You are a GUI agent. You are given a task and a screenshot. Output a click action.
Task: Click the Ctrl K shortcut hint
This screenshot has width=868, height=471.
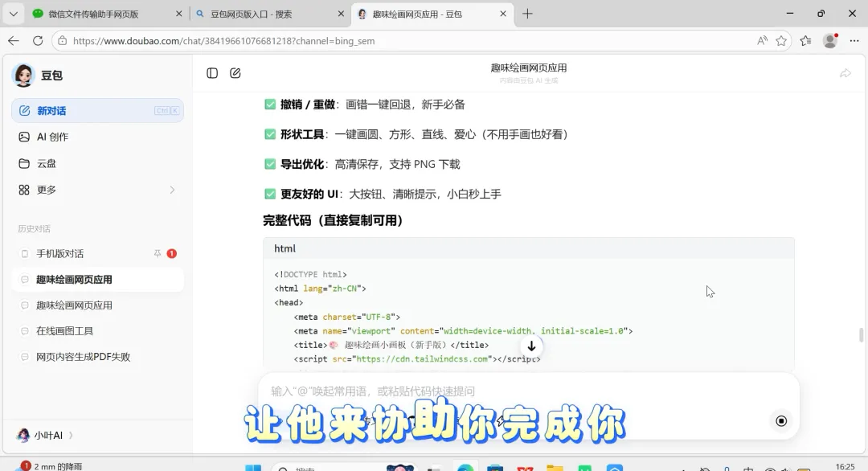pyautogui.click(x=166, y=111)
